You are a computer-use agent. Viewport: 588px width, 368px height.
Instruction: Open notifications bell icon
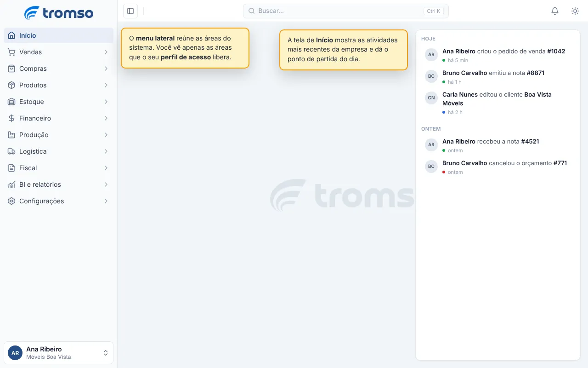tap(555, 11)
